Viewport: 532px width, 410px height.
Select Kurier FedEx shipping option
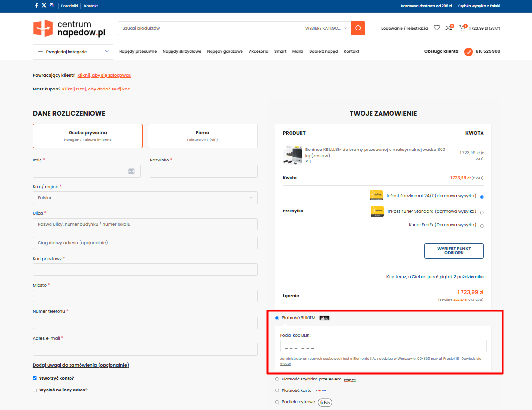pyautogui.click(x=482, y=226)
